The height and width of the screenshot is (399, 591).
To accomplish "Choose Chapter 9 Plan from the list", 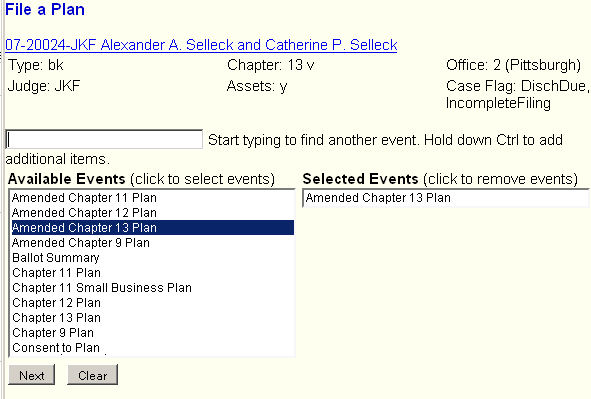I will (153, 333).
